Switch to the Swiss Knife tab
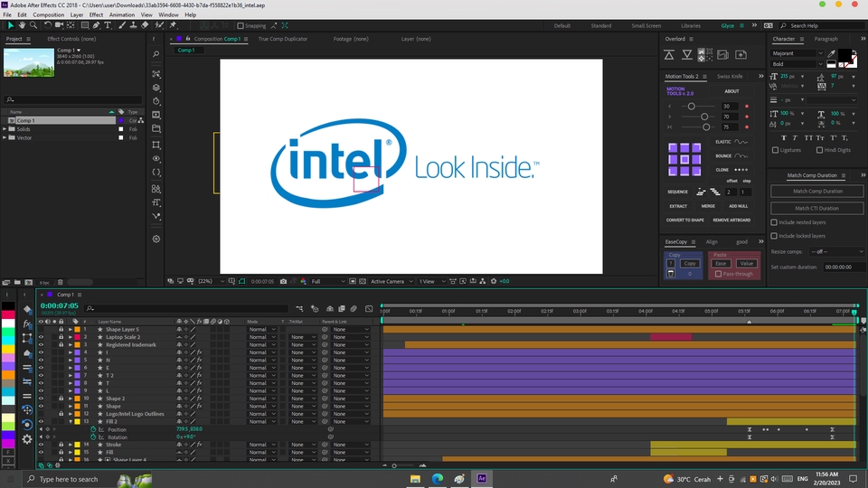 tap(730, 76)
